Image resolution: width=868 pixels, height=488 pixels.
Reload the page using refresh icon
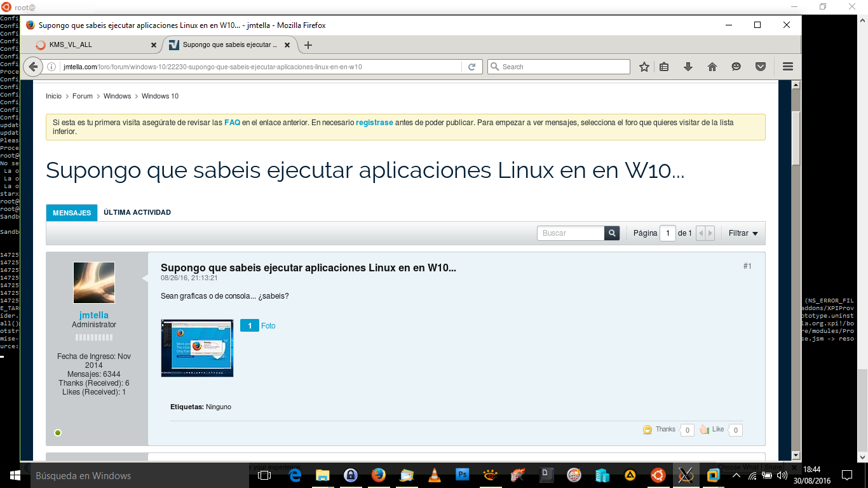471,67
